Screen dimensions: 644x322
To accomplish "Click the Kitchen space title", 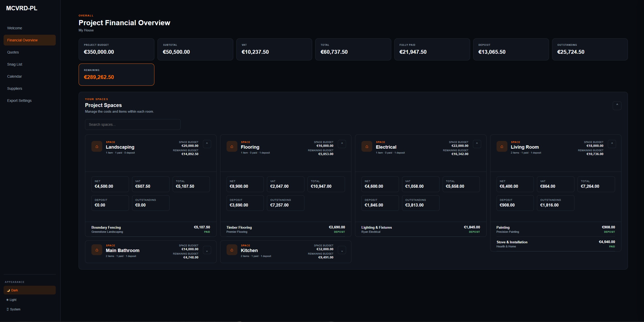I will click(249, 251).
